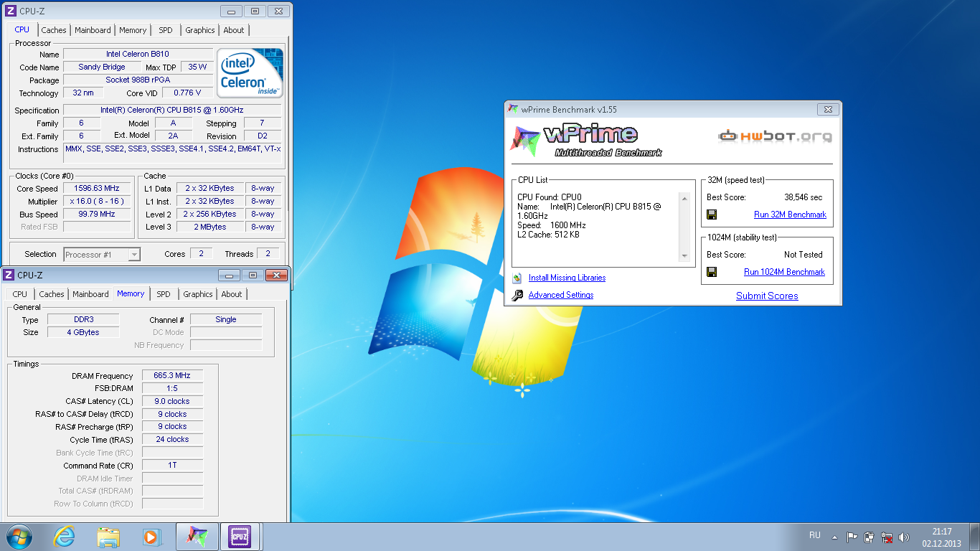This screenshot has height=551, width=980.
Task: Open Graphics tab in lower CPU-Z window
Action: click(x=198, y=294)
